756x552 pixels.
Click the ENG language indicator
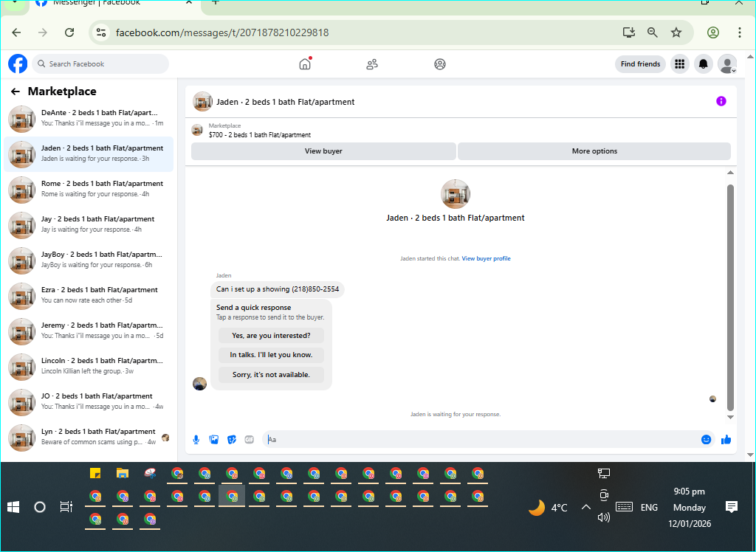(649, 507)
